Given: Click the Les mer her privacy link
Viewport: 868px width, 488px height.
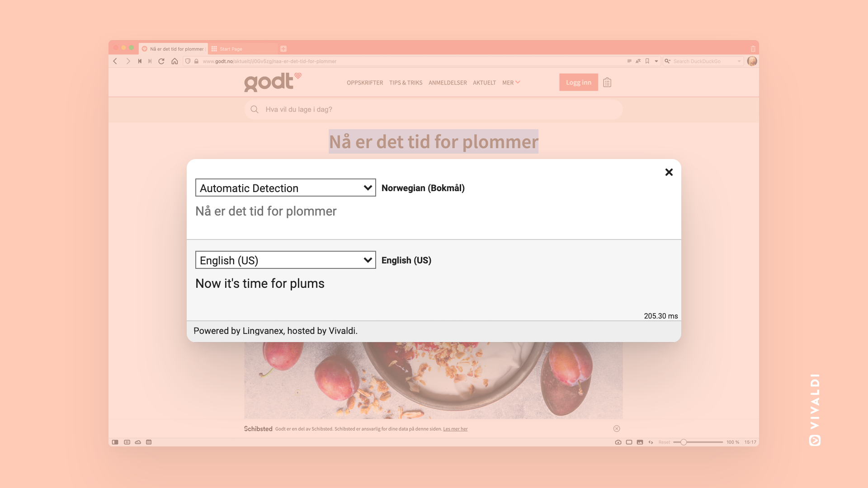Looking at the screenshot, I should pos(455,428).
